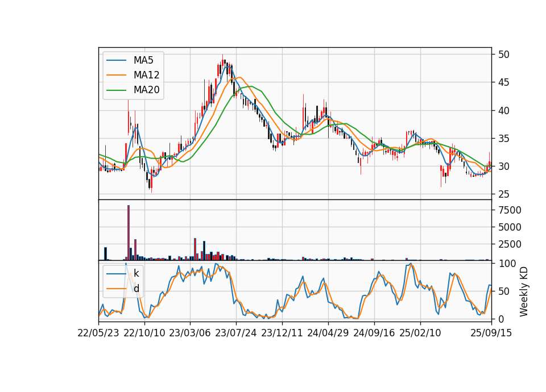The height and width of the screenshot is (392, 546).
Task: Click the 25/09/15 date tick label
Action: [491, 333]
